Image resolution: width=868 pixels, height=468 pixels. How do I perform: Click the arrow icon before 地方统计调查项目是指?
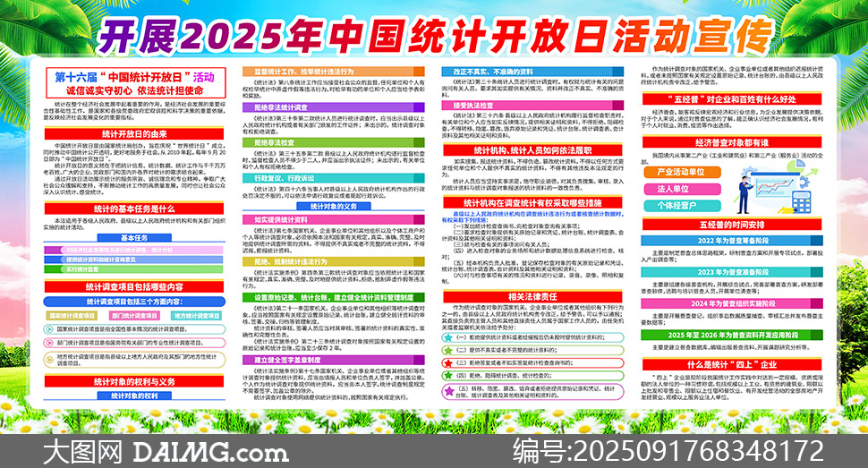click(x=50, y=360)
